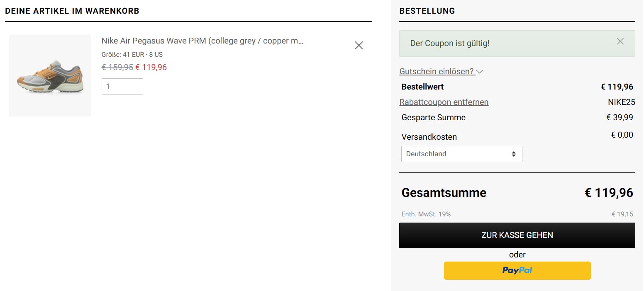Image resolution: width=644 pixels, height=291 pixels.
Task: Click the 'Enth. MwSt. 19%' tax label
Action: (x=426, y=214)
